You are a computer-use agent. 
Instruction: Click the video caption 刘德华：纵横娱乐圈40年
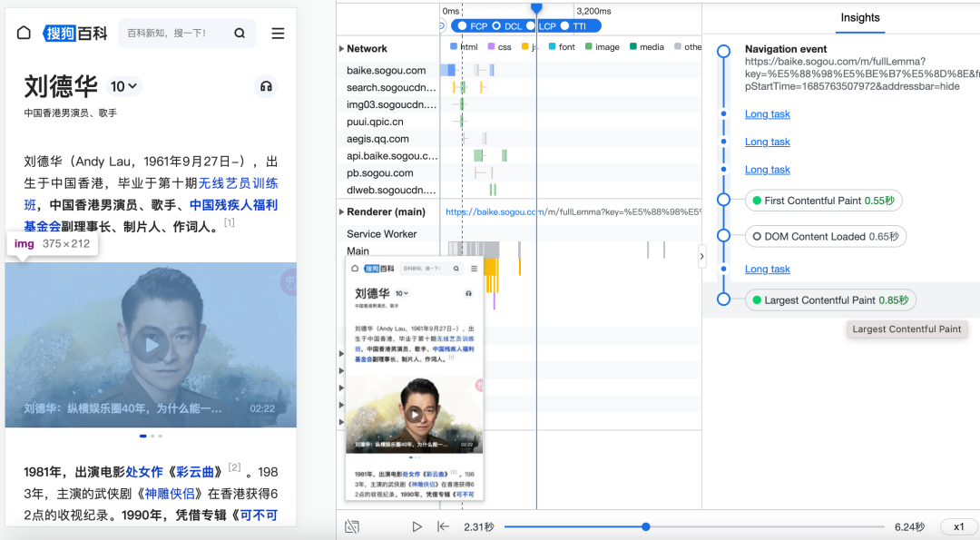click(x=123, y=408)
